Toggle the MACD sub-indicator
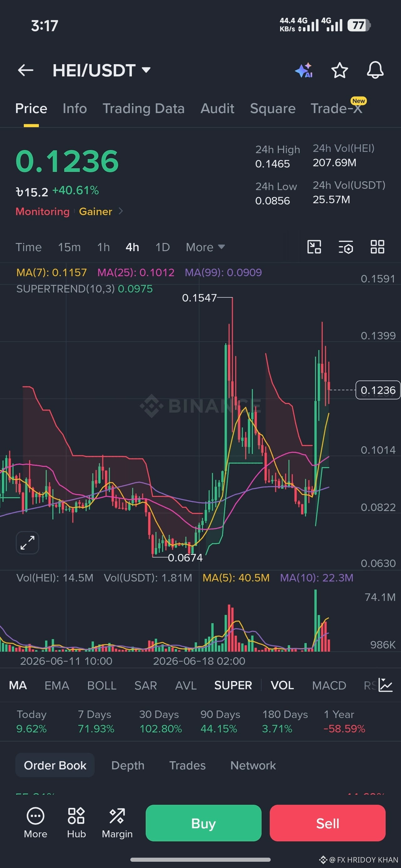The image size is (401, 868). click(329, 685)
